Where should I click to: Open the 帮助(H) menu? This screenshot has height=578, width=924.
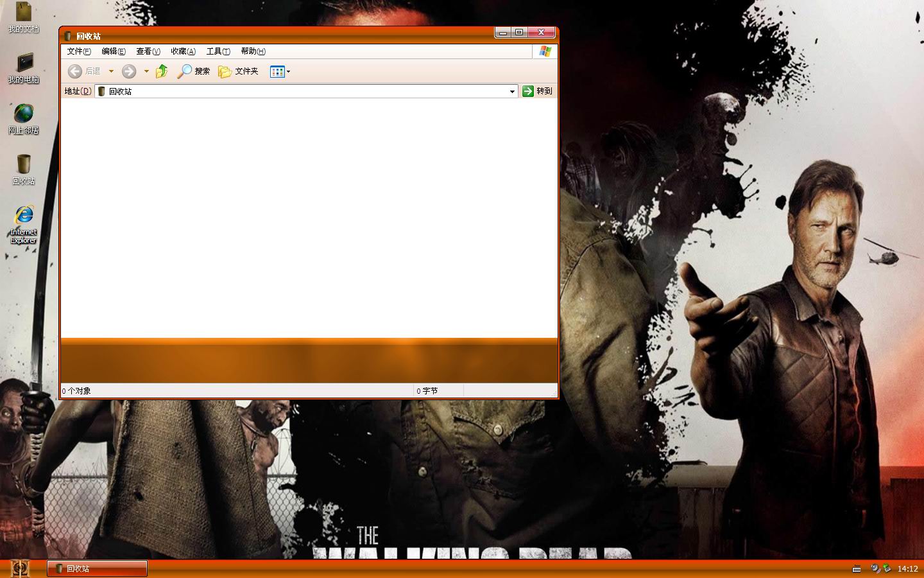coord(253,51)
